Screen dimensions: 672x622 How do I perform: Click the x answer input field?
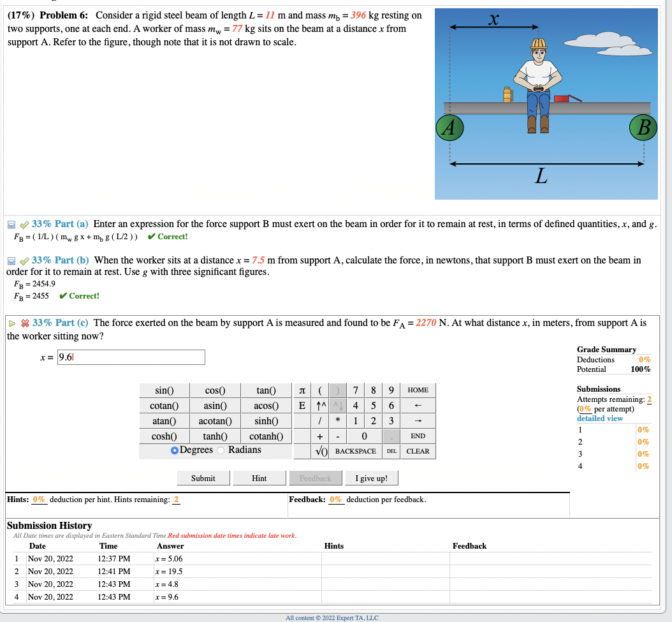tap(131, 357)
